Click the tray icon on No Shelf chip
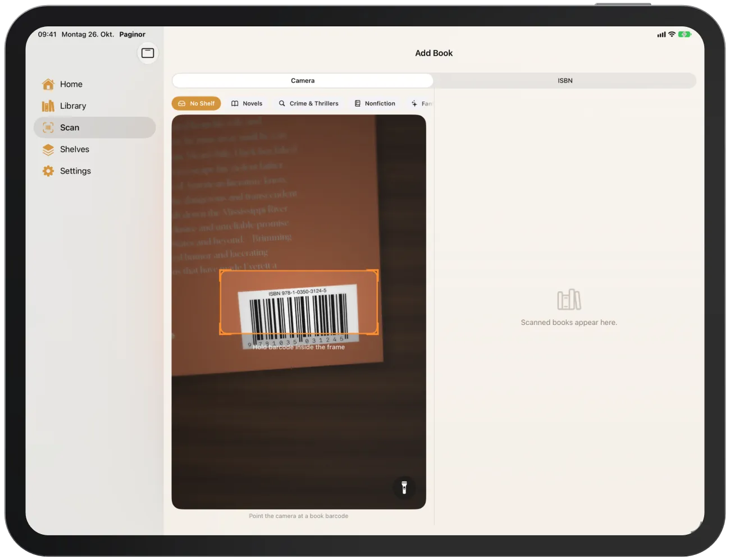Viewport: 730px width, 560px height. (182, 104)
